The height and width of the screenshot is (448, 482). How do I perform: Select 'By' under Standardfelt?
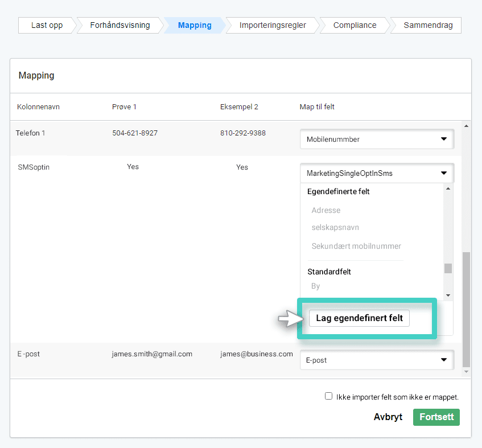click(316, 286)
